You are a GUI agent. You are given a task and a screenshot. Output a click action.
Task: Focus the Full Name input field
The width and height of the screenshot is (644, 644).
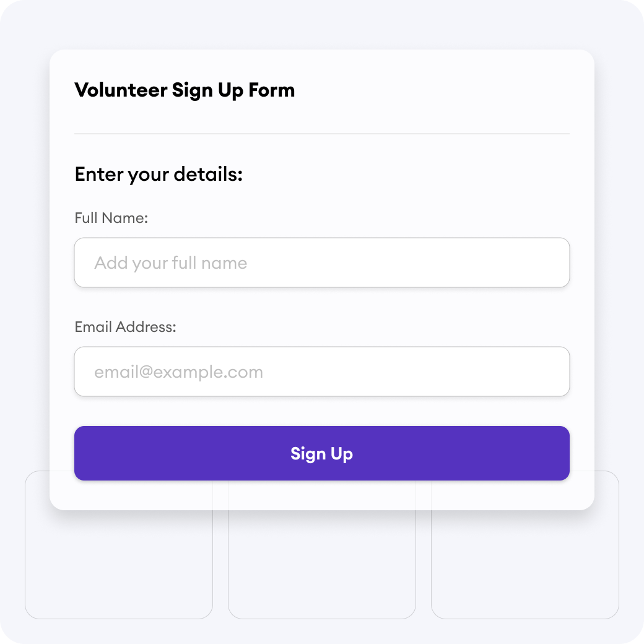pyautogui.click(x=321, y=263)
